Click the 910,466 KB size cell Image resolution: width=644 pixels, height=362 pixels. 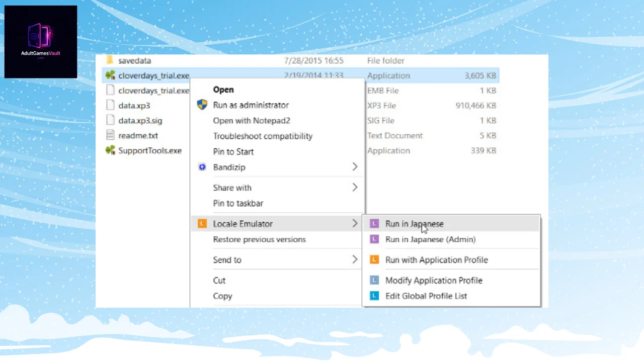475,106
